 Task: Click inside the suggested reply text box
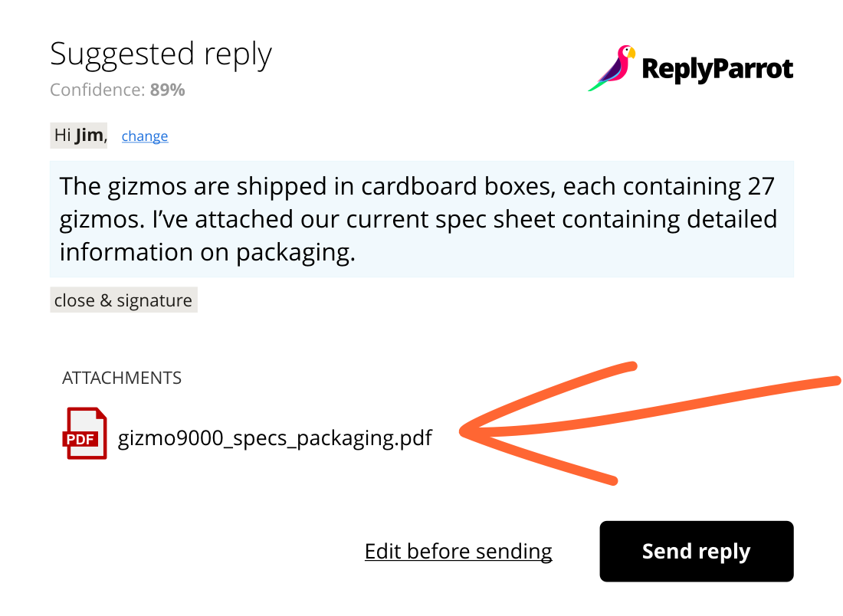click(x=421, y=219)
